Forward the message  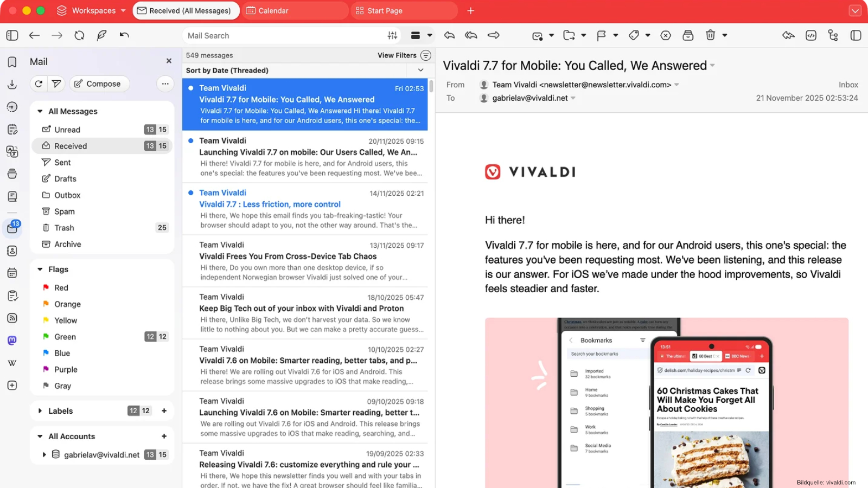coord(494,35)
